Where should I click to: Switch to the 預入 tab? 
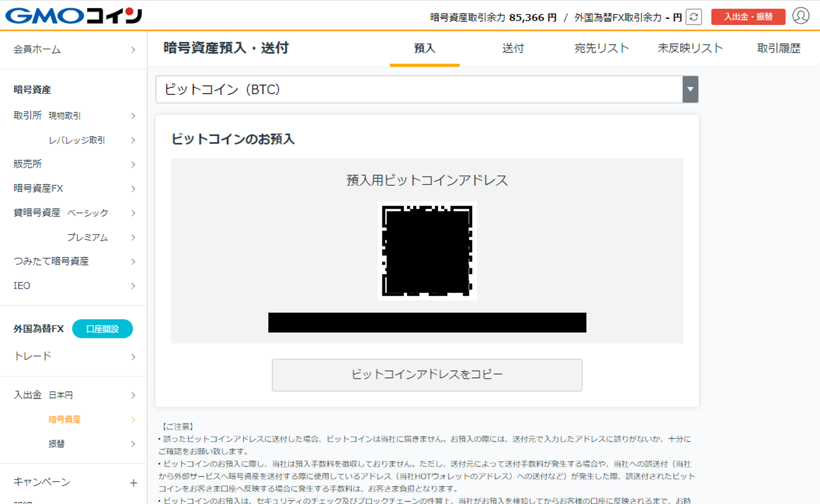pyautogui.click(x=424, y=48)
